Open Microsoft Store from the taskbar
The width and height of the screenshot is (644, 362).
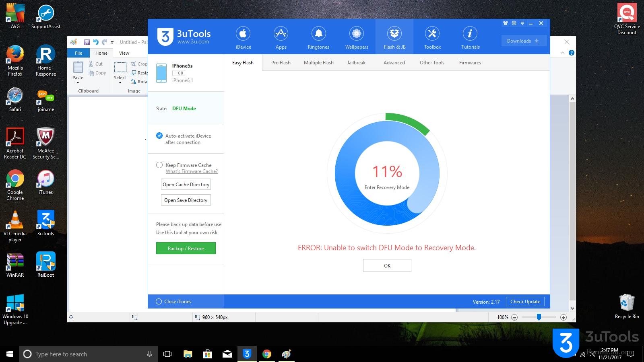208,354
